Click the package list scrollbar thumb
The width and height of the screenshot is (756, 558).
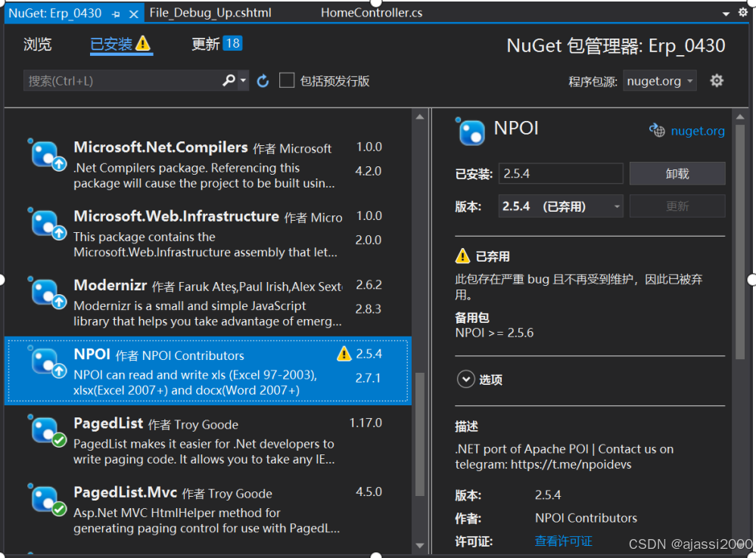point(420,434)
